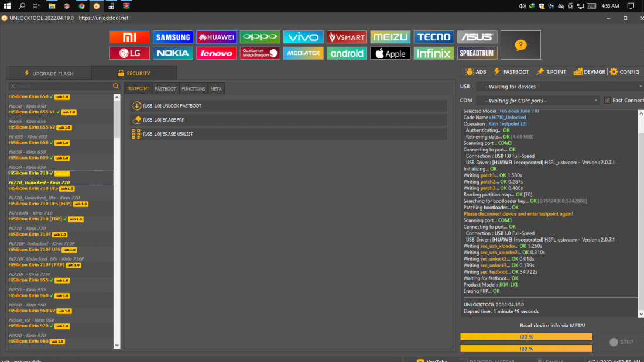
Task: Click log panel scrollbar down arrow
Action: (x=640, y=314)
